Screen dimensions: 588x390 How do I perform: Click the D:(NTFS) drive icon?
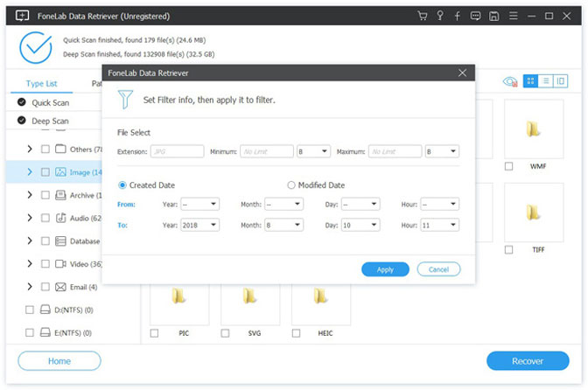pos(45,310)
